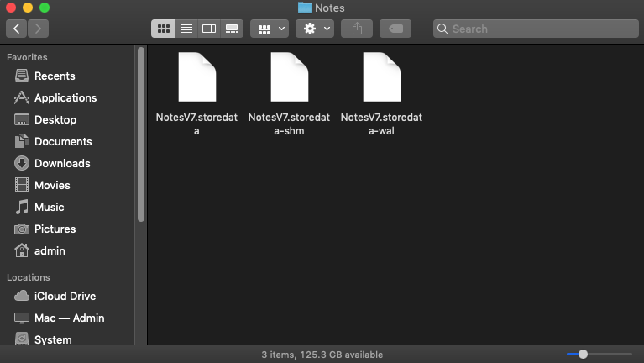Focus the Search field

[x=536, y=29]
